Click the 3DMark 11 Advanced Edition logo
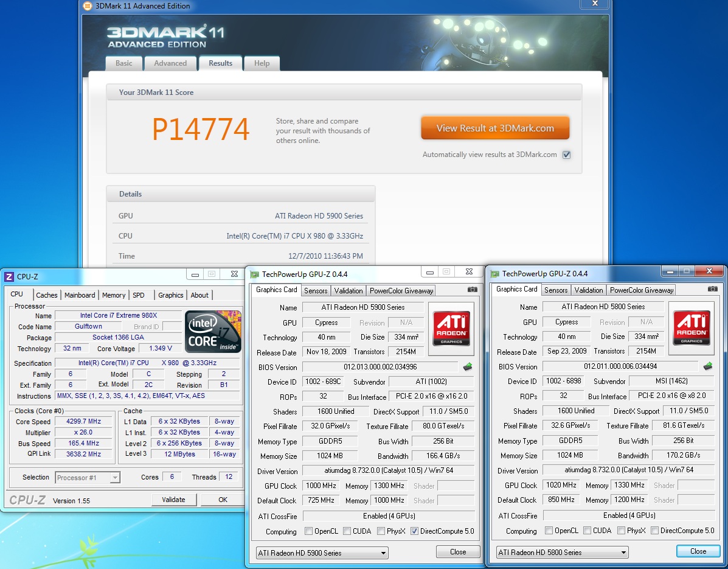 [165, 37]
